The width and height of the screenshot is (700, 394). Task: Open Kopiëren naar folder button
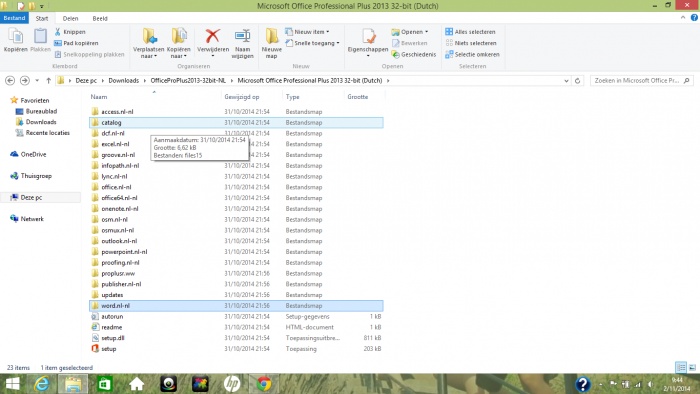pyautogui.click(x=179, y=43)
